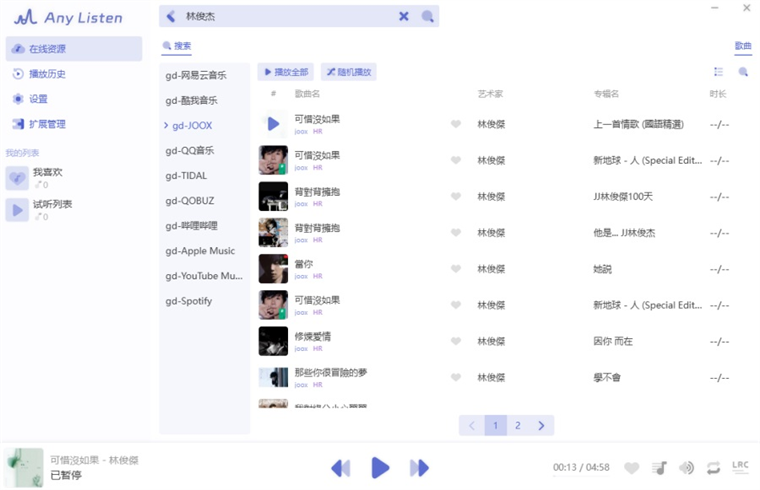Viewport: 760px width, 490px height.
Task: Click the Any Listen logo
Action: point(68,17)
